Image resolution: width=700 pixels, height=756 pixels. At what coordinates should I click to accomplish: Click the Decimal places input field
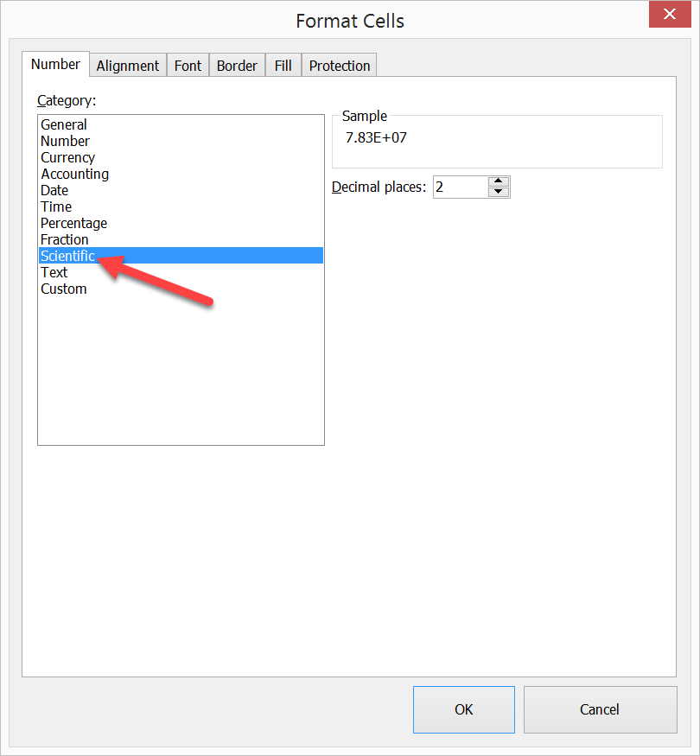point(460,187)
